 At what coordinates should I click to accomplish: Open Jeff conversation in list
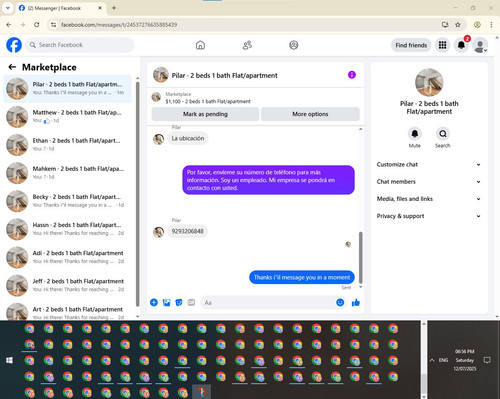click(68, 285)
